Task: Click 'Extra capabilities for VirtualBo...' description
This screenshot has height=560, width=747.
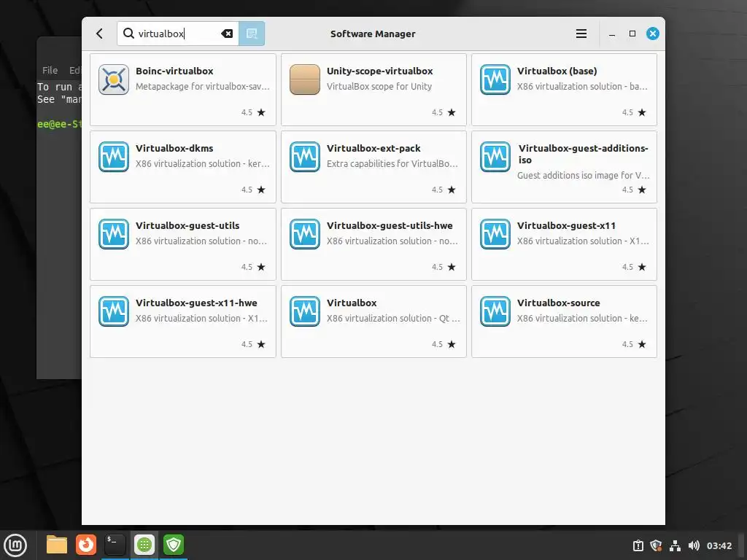Action: click(x=392, y=163)
